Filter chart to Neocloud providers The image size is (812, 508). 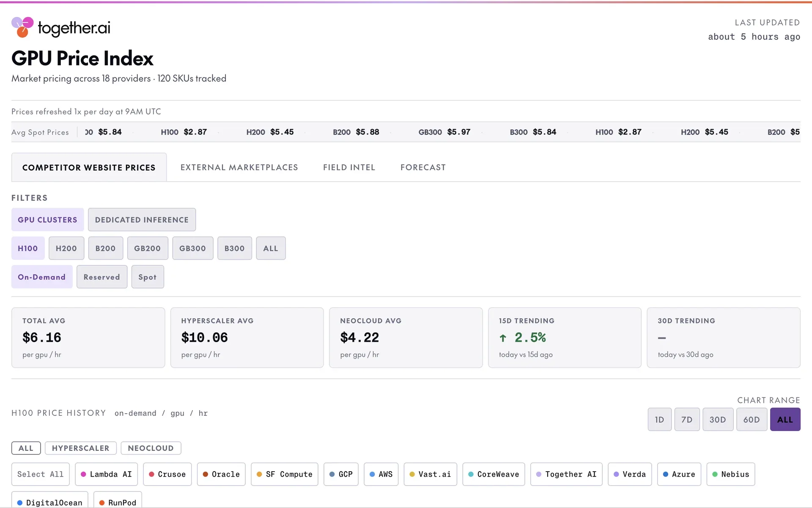[151, 448]
